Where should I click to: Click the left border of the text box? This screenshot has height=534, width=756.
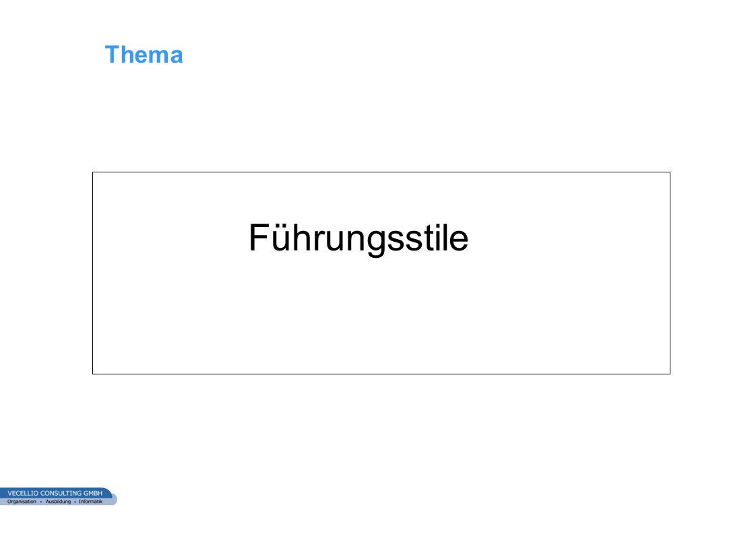tap(92, 273)
